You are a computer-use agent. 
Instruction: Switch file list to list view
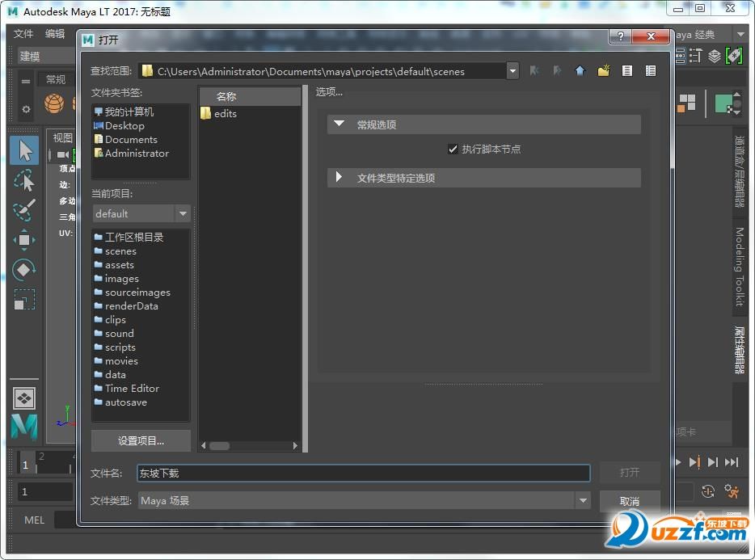click(627, 71)
